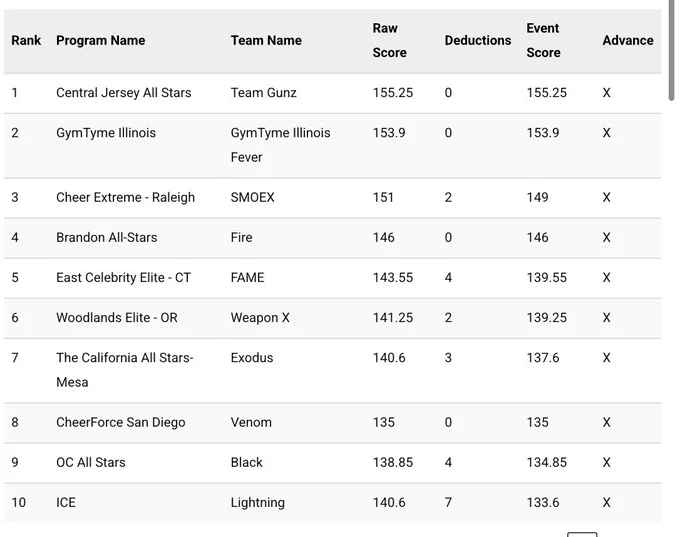Click the Lightning team name

point(258,503)
